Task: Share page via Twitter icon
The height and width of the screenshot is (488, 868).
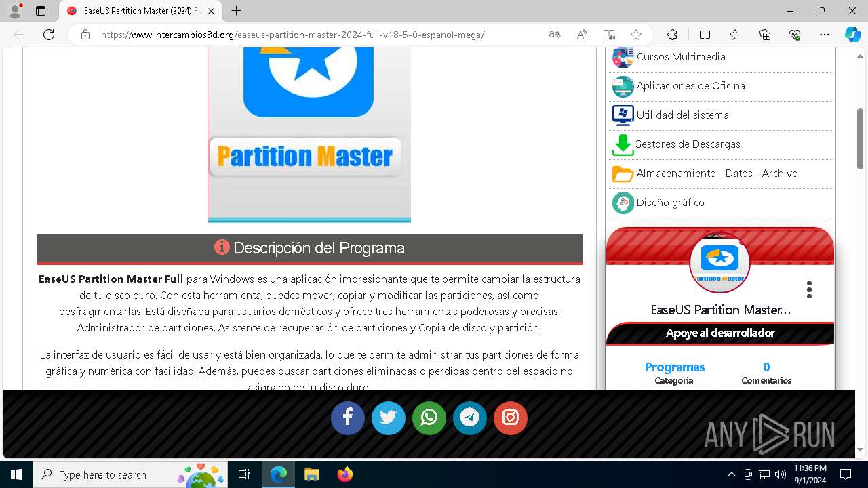Action: (389, 418)
